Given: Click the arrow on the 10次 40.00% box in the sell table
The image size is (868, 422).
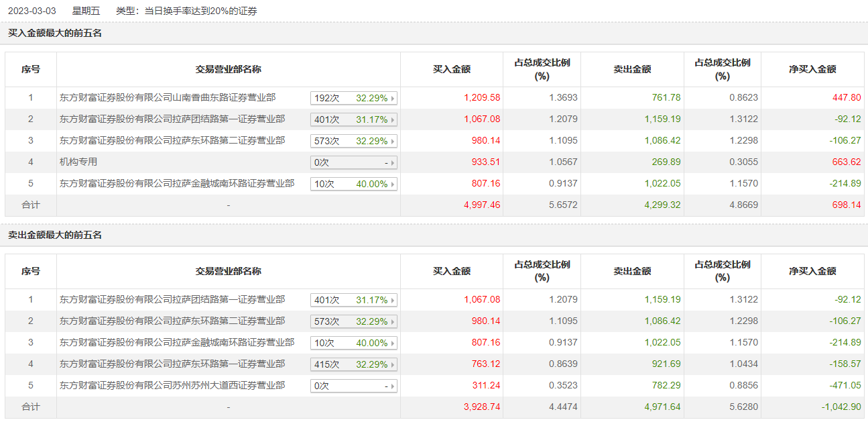Looking at the screenshot, I should [x=393, y=343].
